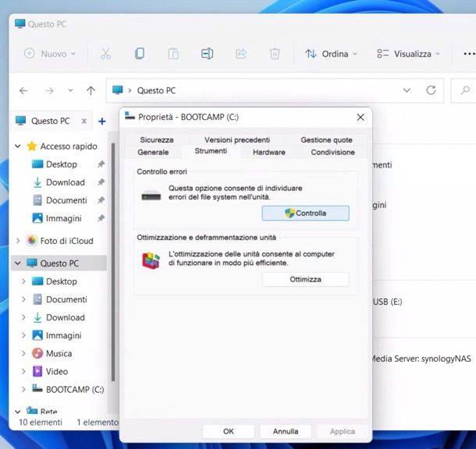Expand Download under Questo PC
The image size is (476, 449).
pos(23,317)
